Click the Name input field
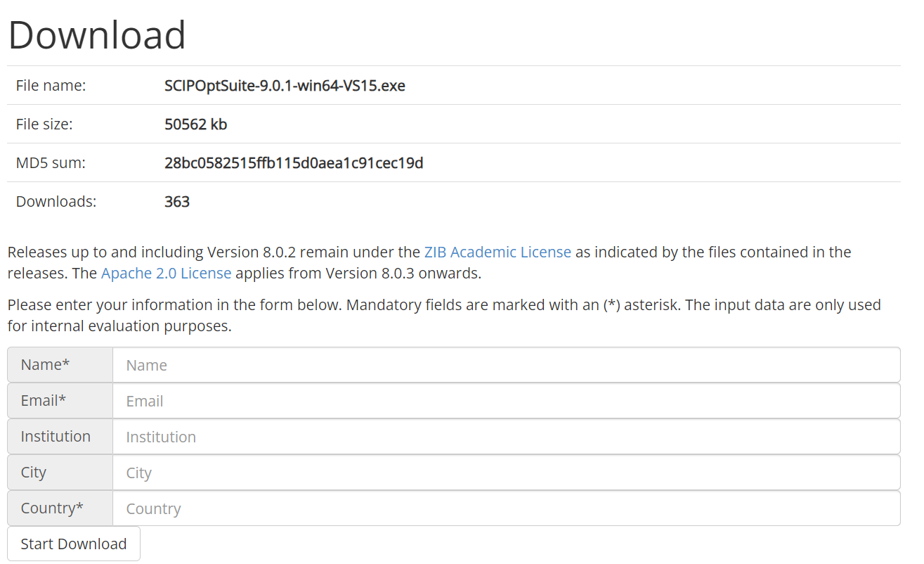Image resolution: width=924 pixels, height=564 pixels. pos(506,365)
